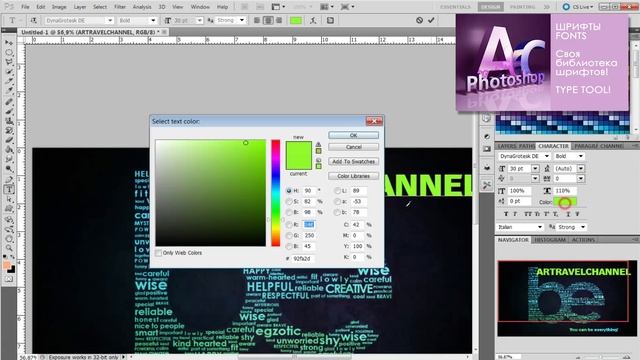Open the Filter menu
Viewport: 640px width, 360px height.
tap(120, 7)
